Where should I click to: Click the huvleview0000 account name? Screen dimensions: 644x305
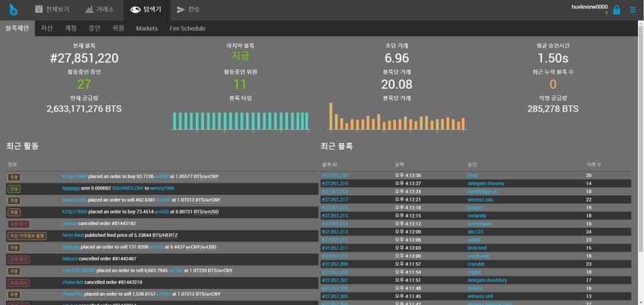coord(590,7)
